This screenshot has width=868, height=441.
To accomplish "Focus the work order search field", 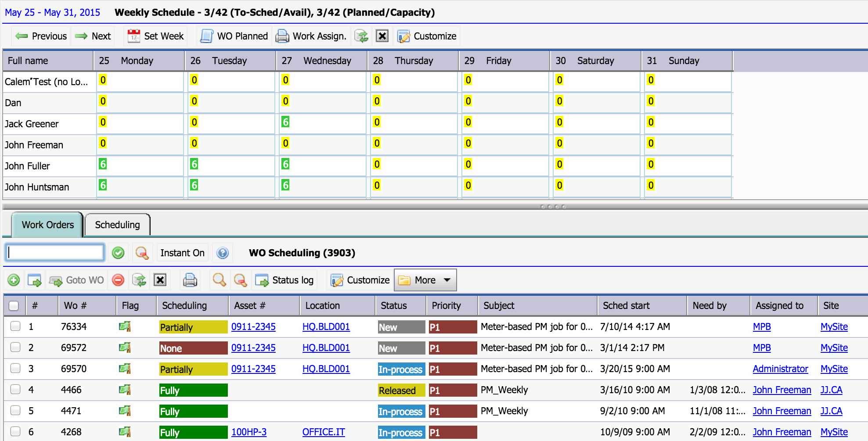I will [55, 252].
